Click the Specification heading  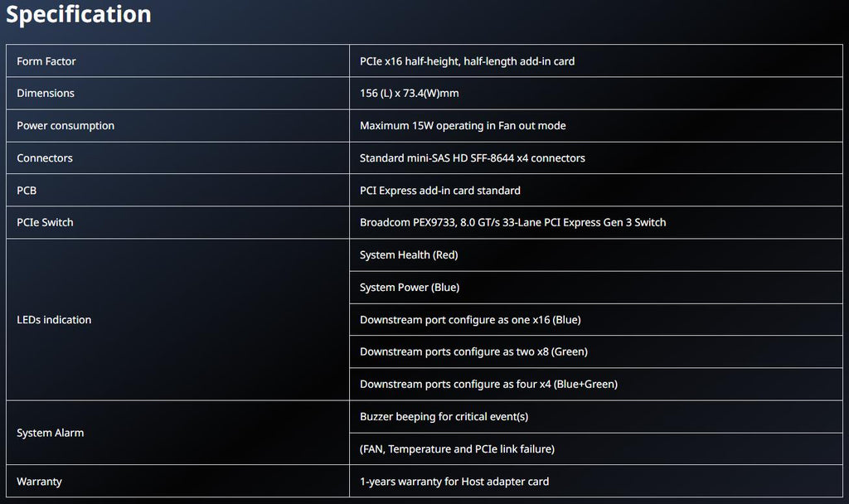[79, 14]
